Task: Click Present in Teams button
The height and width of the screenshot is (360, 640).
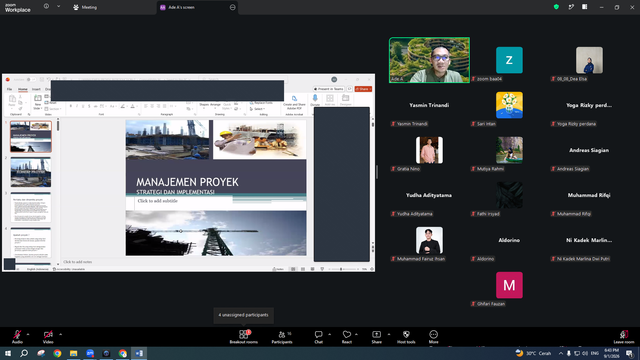Action: click(329, 89)
